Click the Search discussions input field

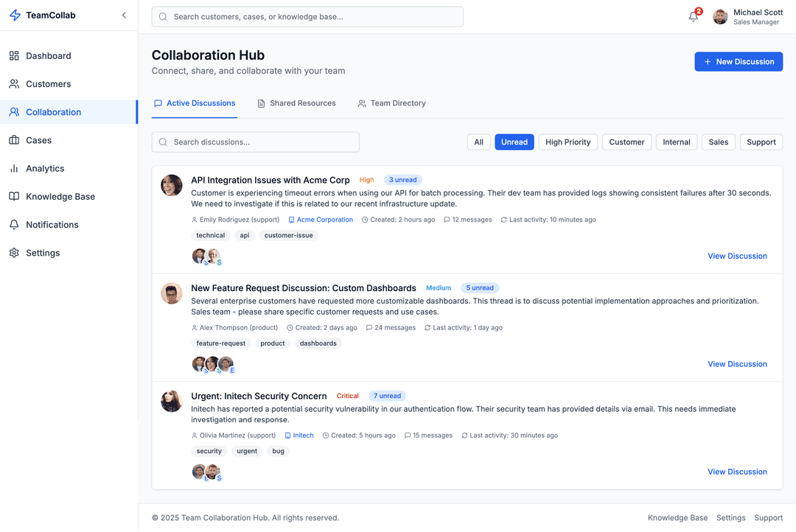click(x=256, y=142)
